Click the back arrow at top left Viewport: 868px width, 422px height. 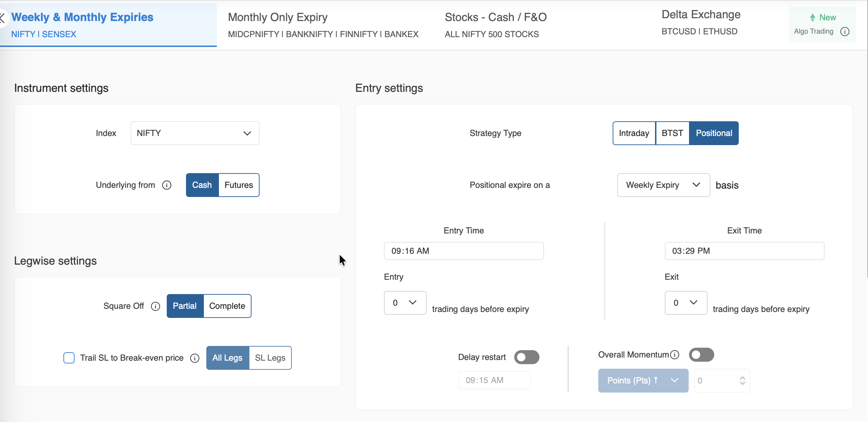[x=3, y=18]
